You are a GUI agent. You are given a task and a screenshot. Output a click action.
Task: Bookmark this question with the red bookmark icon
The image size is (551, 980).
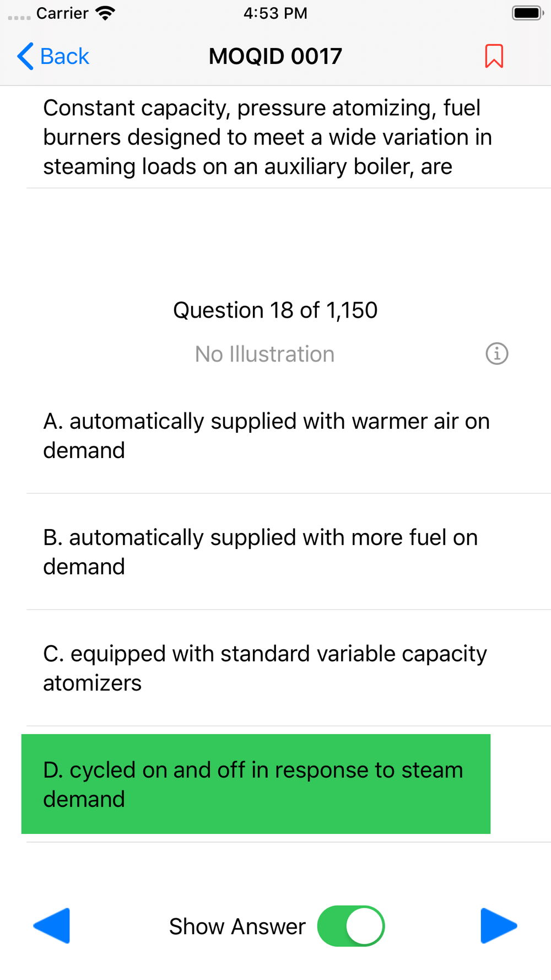click(494, 56)
